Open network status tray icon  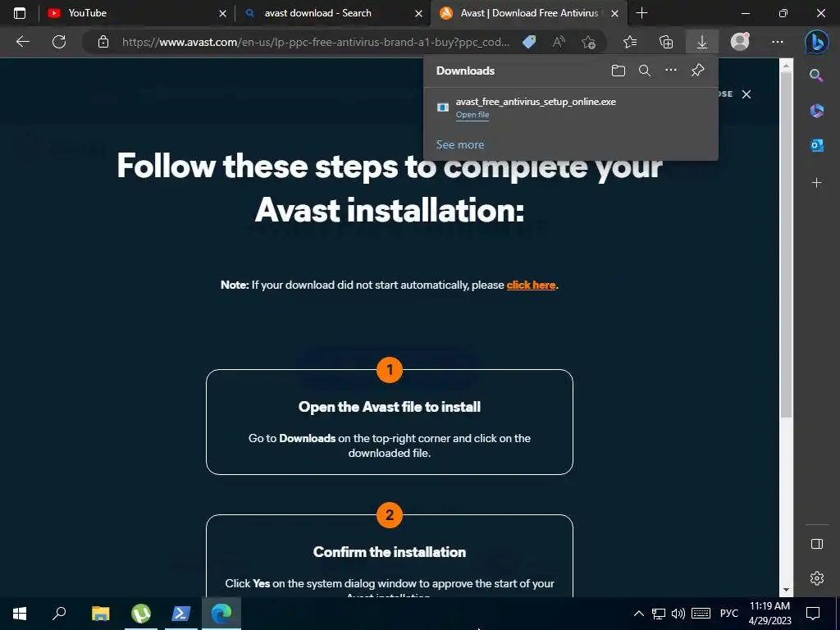point(659,614)
